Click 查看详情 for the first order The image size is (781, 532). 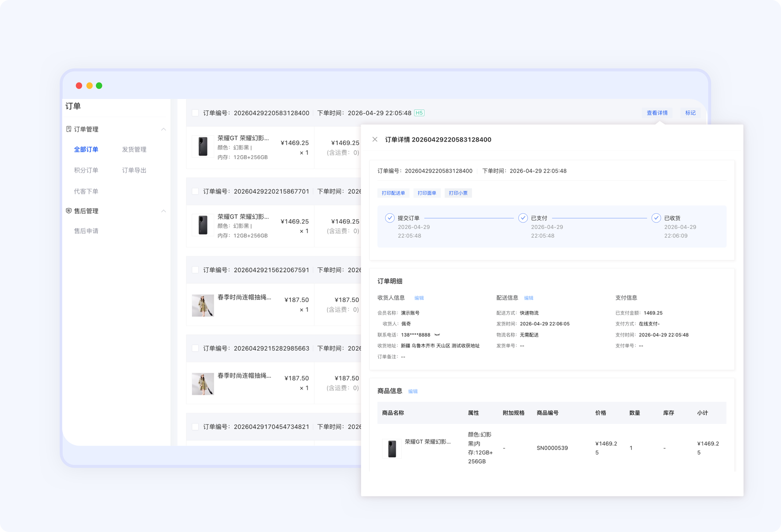click(x=657, y=113)
